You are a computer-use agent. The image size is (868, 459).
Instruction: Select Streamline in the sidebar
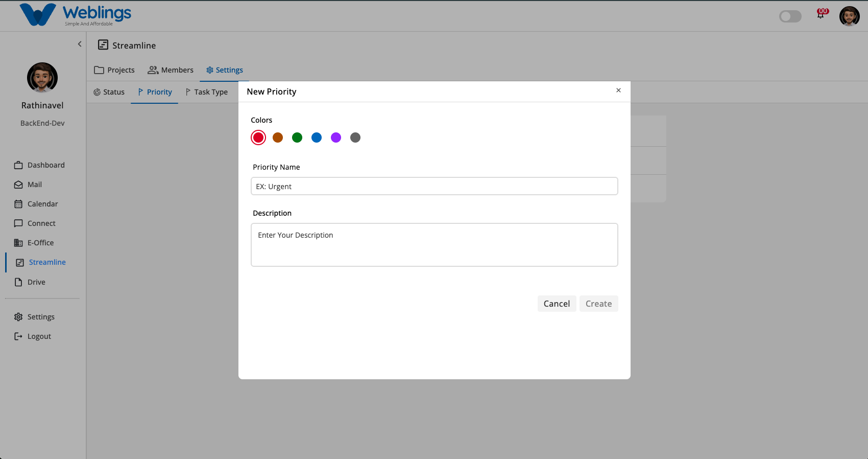pos(41,262)
